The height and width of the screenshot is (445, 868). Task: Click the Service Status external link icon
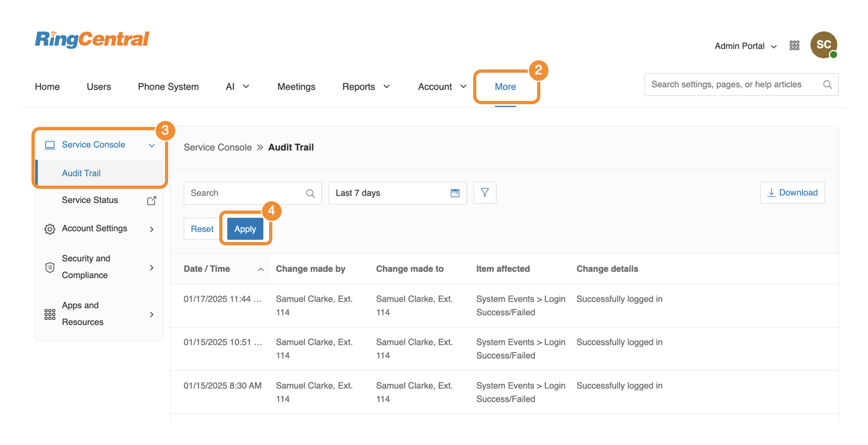152,201
